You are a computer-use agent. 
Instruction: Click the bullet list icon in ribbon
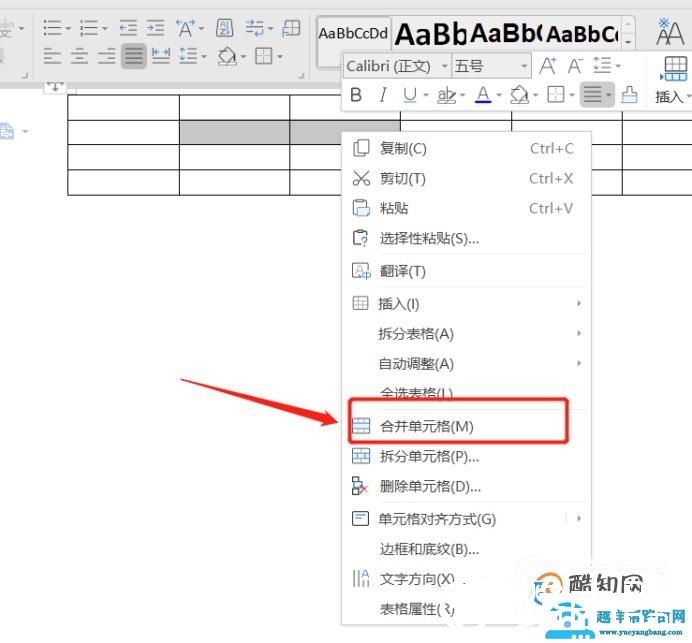(x=53, y=28)
